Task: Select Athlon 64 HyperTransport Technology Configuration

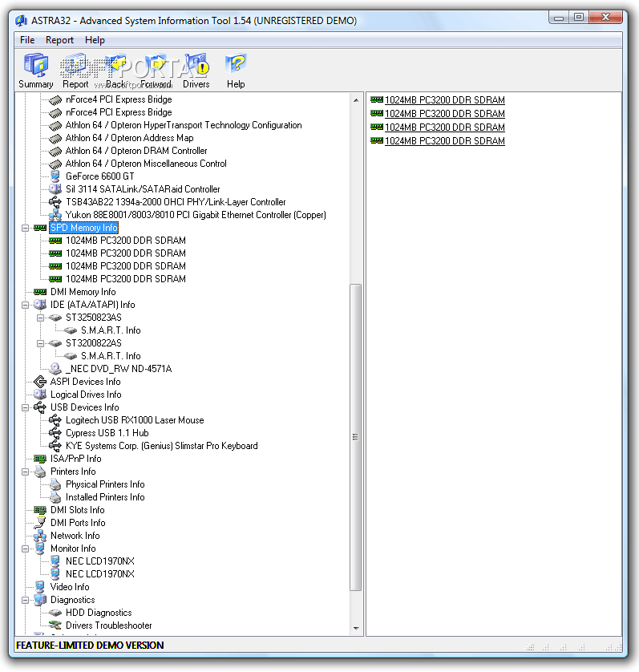Action: 184,125
